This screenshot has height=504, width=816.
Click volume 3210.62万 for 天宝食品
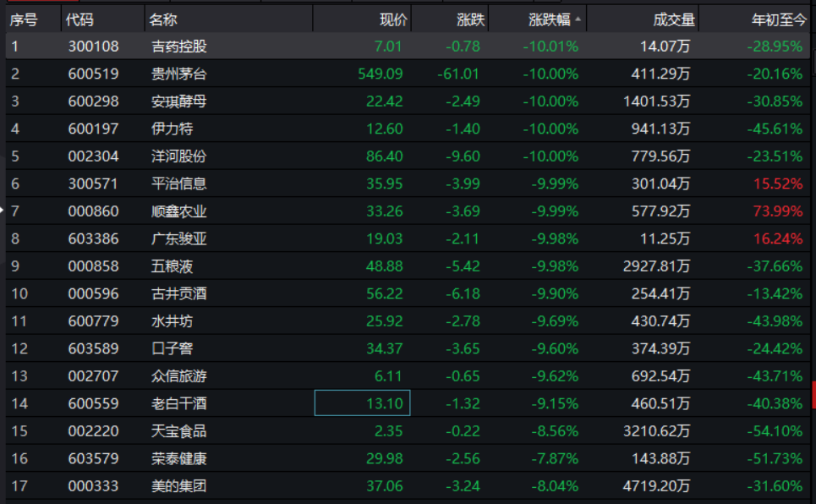tap(657, 431)
